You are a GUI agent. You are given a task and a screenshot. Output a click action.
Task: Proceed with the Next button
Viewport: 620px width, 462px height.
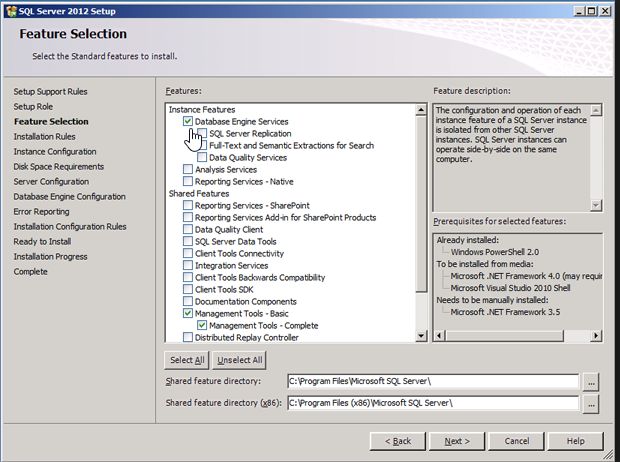tap(457, 441)
